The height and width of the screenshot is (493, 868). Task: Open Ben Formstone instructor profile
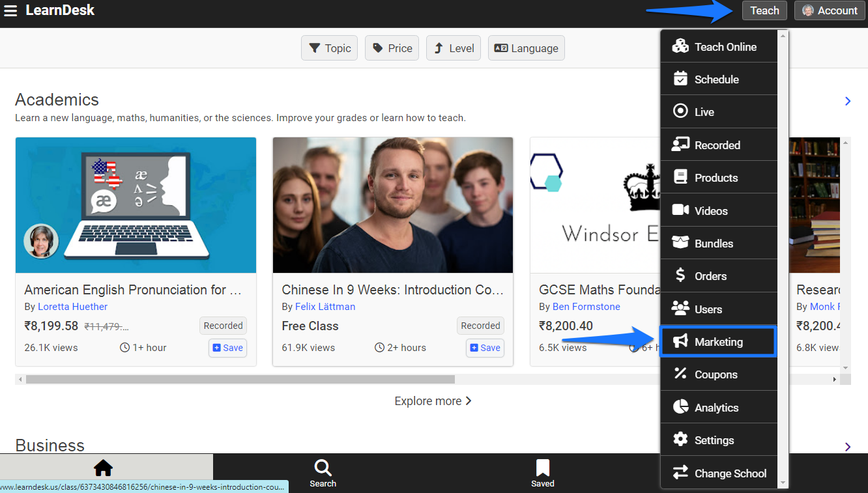pyautogui.click(x=586, y=307)
